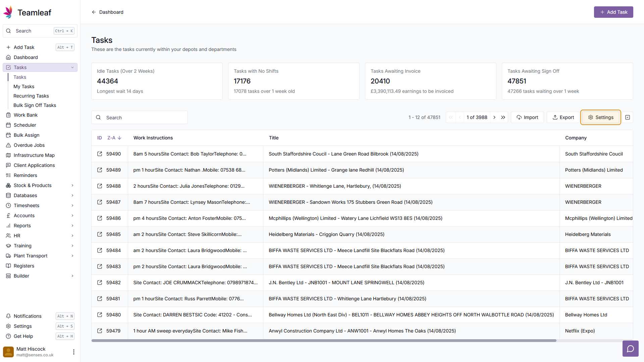Click the Export button
This screenshot has height=362, width=644.
[x=563, y=117]
